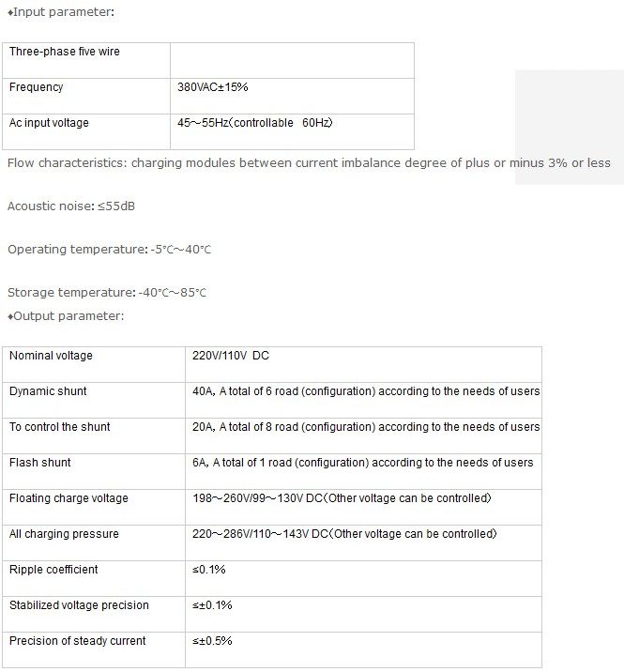Viewport: 624px width, 672px height.
Task: Click the "220V/110V DC" value cell
Action: point(231,356)
